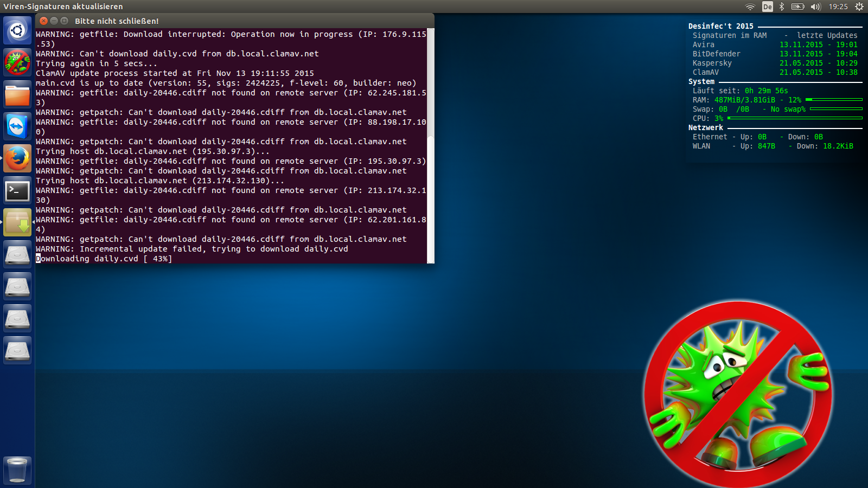Image resolution: width=868 pixels, height=488 pixels.
Task: Click the 'Netzwerk' section heading
Action: tap(706, 127)
